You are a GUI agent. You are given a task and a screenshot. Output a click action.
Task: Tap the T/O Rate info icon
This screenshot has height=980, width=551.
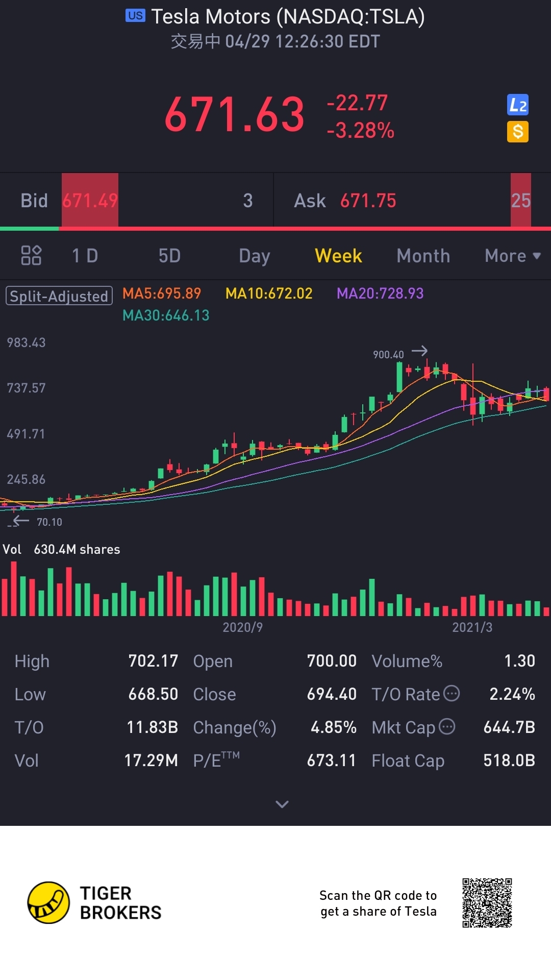[x=452, y=693]
